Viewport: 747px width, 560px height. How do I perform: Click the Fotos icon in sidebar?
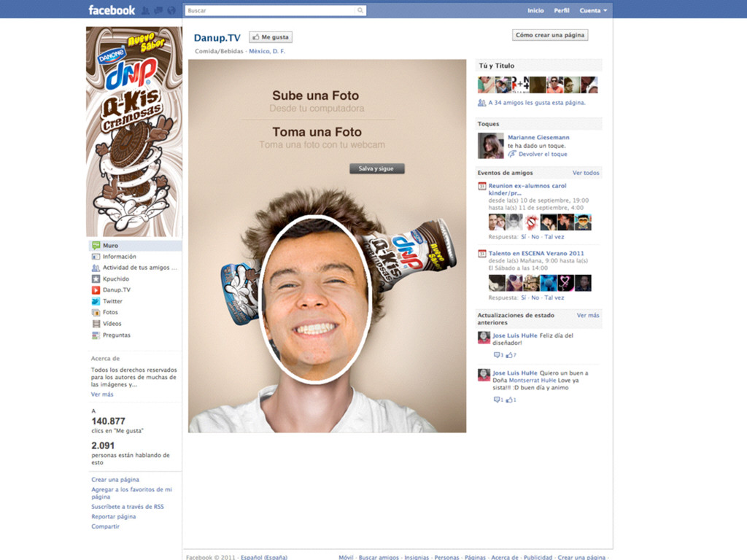tap(96, 312)
